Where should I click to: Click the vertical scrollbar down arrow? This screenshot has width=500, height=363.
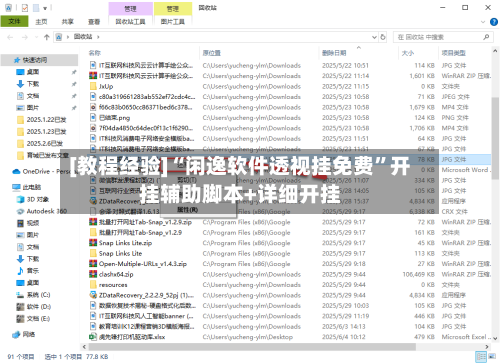coord(495,338)
